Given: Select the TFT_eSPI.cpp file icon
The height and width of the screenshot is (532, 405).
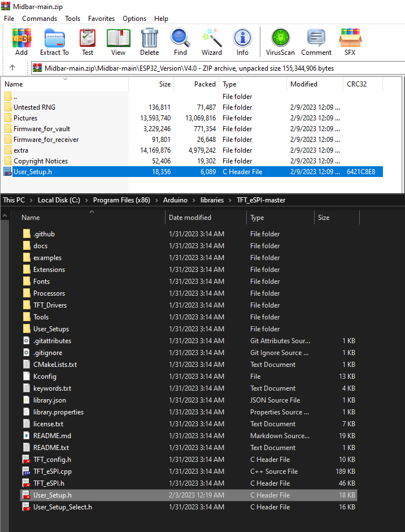Looking at the screenshot, I should tap(27, 472).
